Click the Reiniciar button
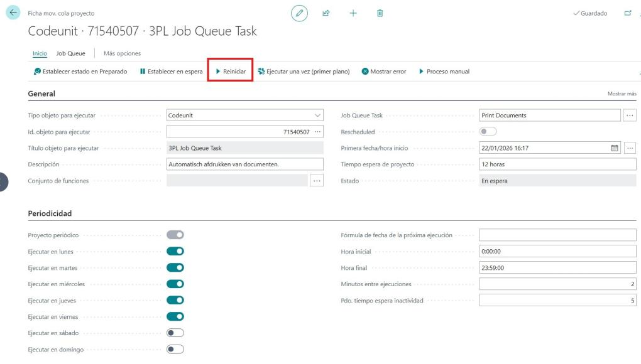 231,72
